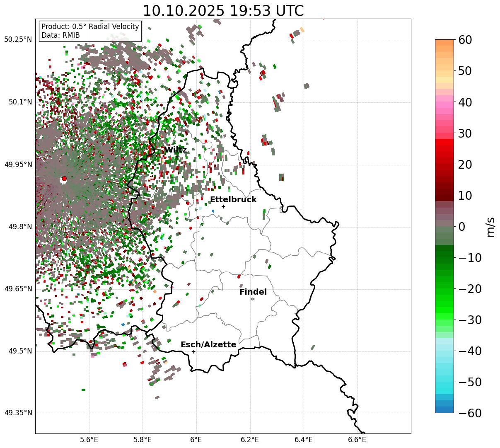The image size is (500, 448).
Task: Click the 6.4°E longitude tick label
Action: coord(304,440)
